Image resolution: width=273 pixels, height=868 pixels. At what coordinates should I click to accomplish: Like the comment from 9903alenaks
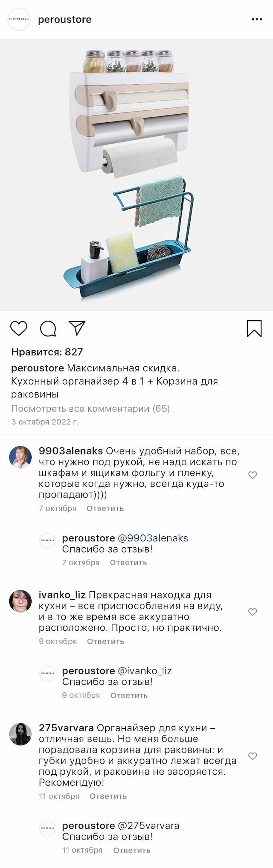click(x=253, y=475)
